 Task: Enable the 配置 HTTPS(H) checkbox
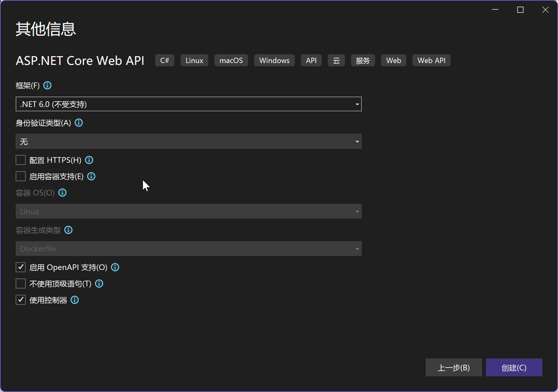click(21, 160)
